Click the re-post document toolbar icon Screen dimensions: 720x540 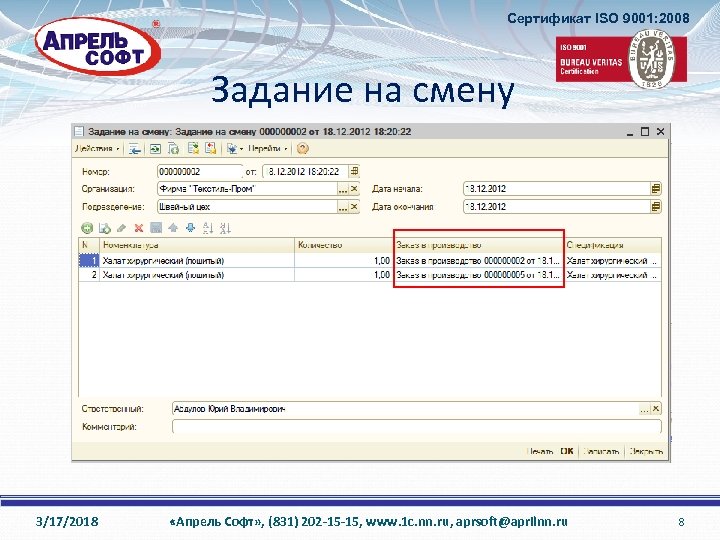pos(155,149)
